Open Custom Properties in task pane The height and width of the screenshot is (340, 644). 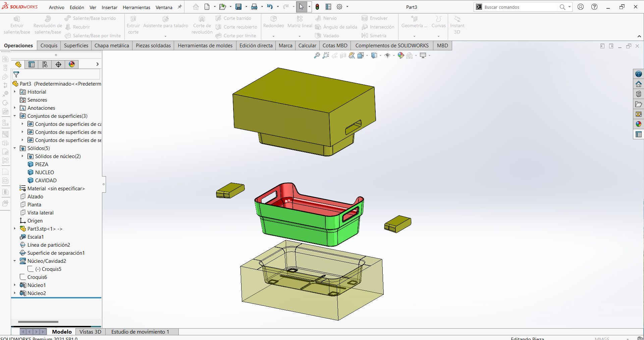tap(639, 134)
